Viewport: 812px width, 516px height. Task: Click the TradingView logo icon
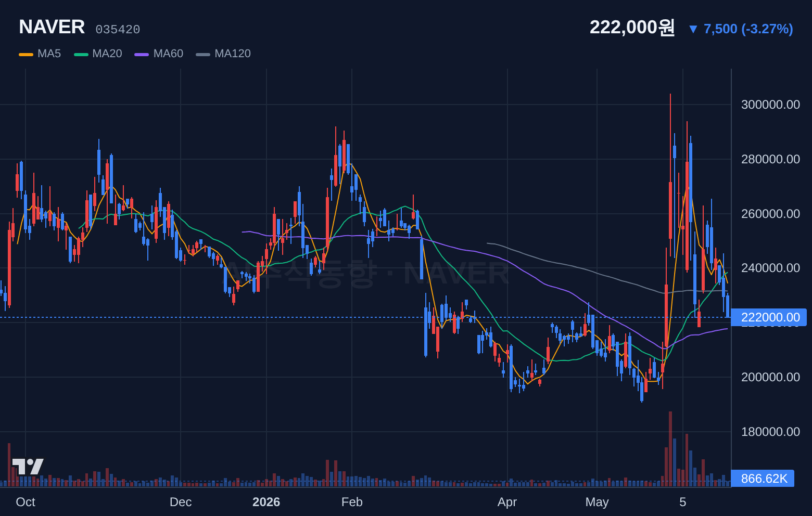point(28,467)
